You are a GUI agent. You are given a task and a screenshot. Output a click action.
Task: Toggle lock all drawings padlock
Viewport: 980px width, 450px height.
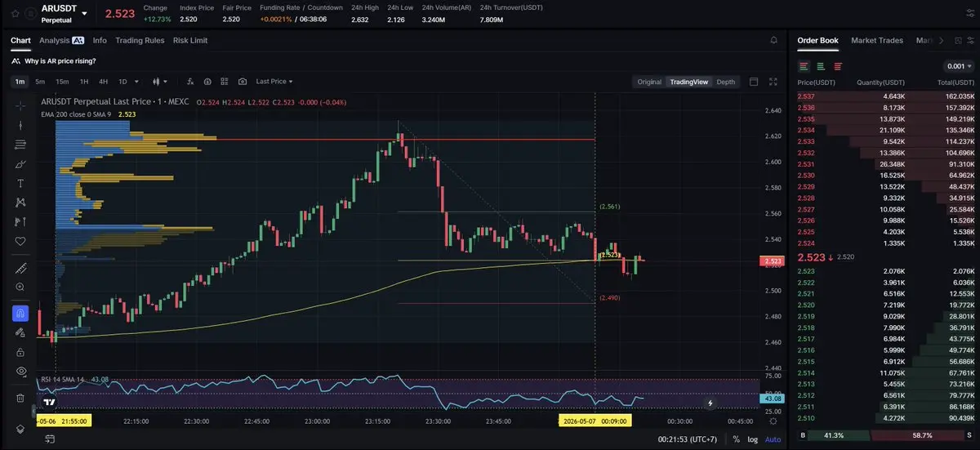pos(20,352)
